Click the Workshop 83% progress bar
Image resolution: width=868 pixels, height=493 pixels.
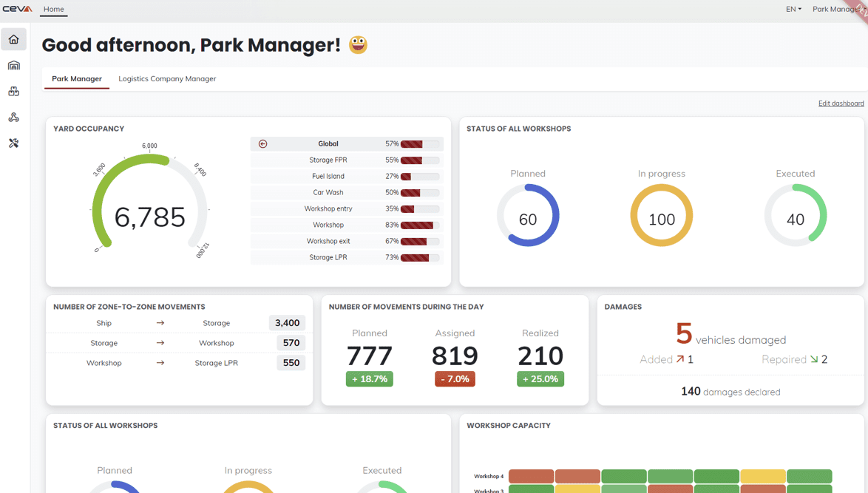[x=420, y=225]
